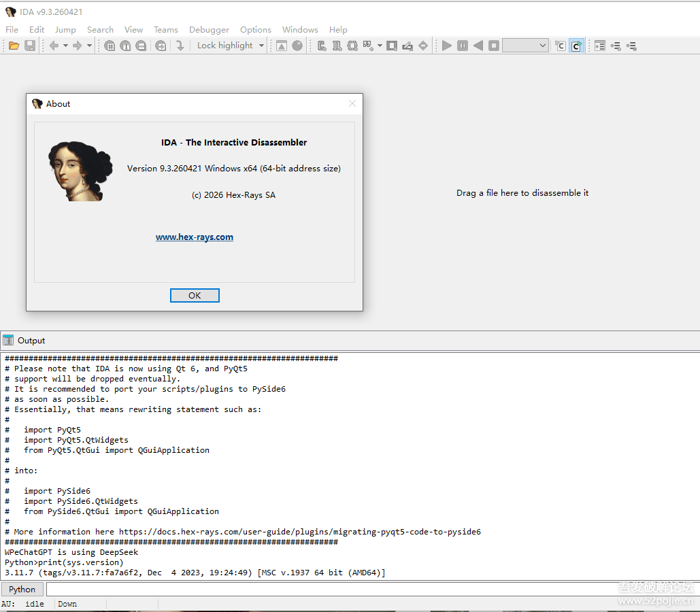Screen dimensions: 700x612
Task: Click the IDA portrait image in About
Action: pos(80,171)
